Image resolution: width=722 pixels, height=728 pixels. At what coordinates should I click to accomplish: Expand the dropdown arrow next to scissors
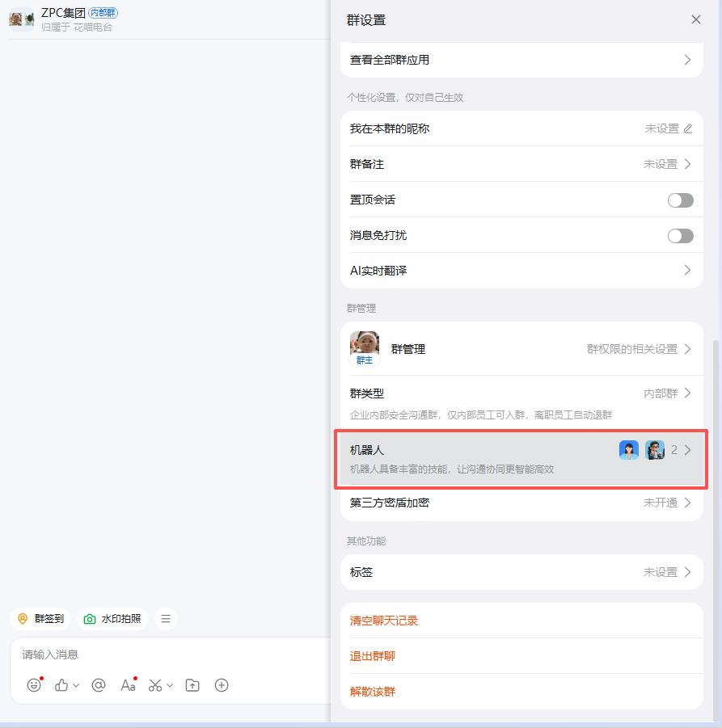[x=170, y=685]
